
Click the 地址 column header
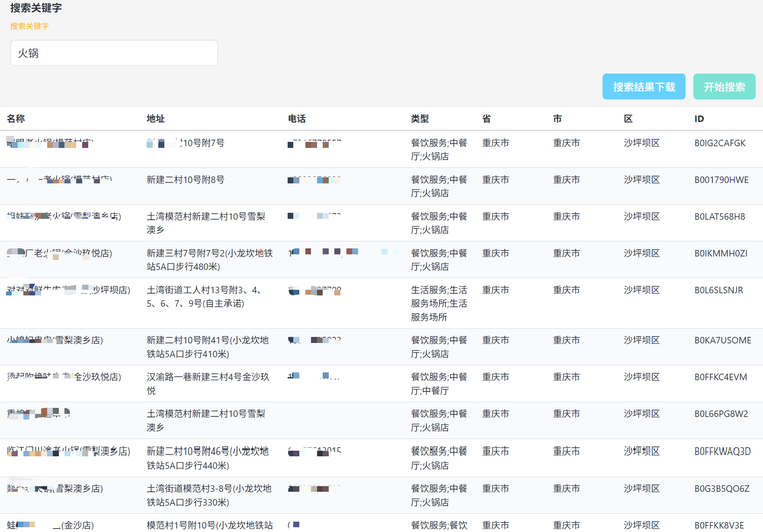156,119
